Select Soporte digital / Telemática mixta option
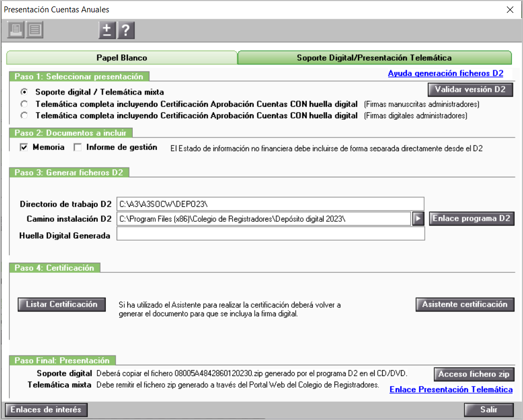 [x=24, y=92]
